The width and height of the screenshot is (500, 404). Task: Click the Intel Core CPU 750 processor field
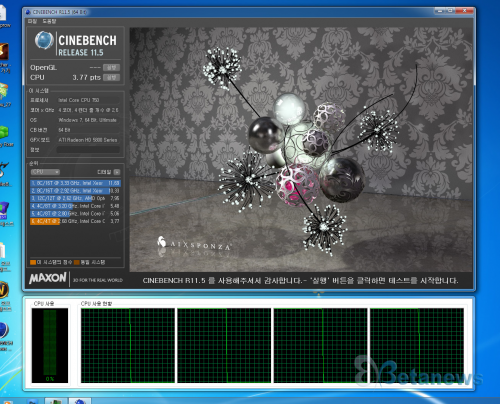pos(88,100)
